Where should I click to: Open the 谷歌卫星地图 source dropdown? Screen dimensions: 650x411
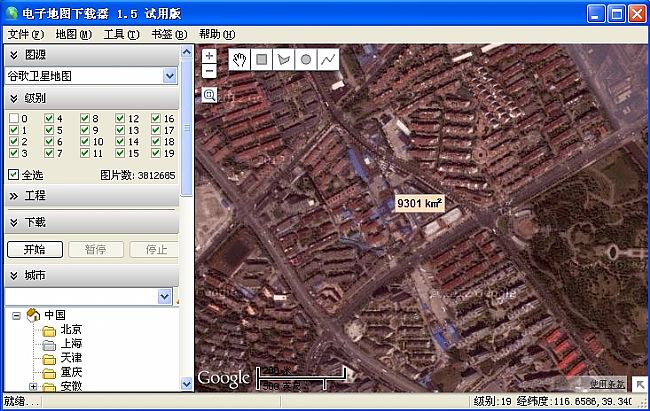(x=170, y=76)
